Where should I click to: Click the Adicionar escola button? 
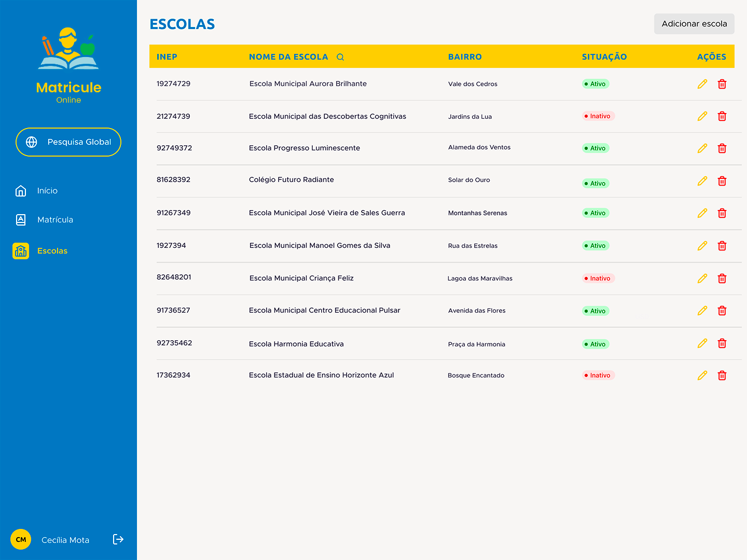(694, 24)
